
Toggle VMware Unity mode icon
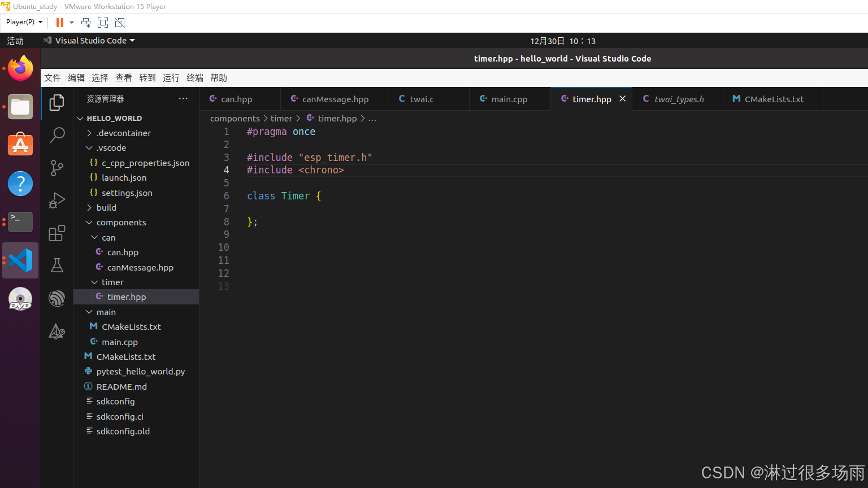click(x=120, y=23)
